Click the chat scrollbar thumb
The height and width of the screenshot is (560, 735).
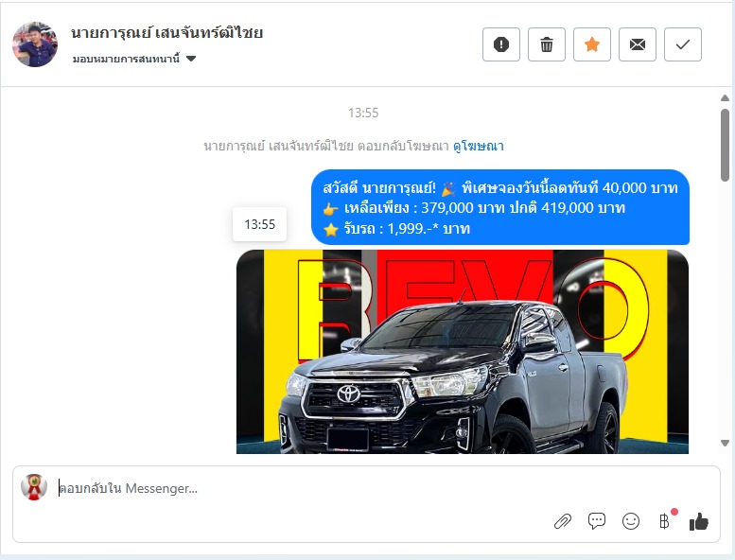click(726, 145)
